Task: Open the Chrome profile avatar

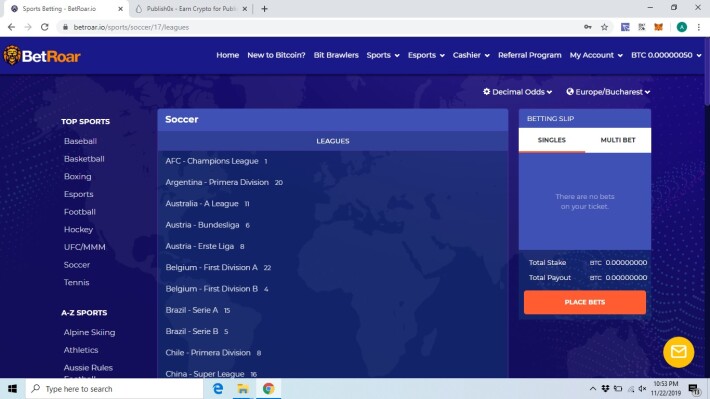Action: coord(681,27)
